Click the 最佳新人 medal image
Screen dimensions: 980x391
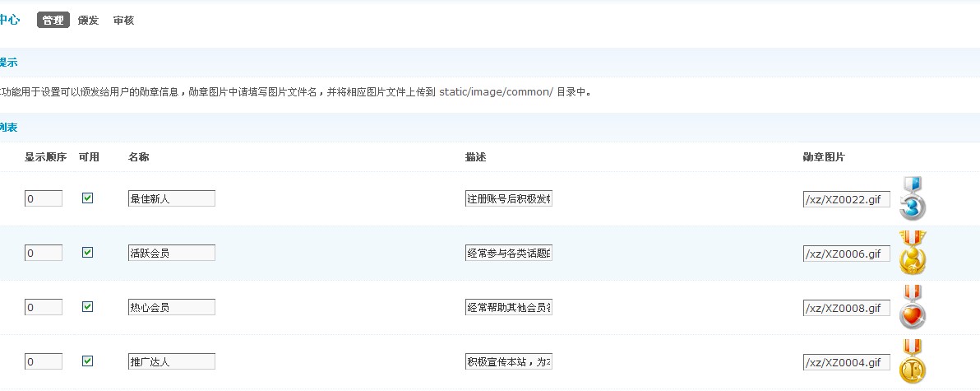913,199
